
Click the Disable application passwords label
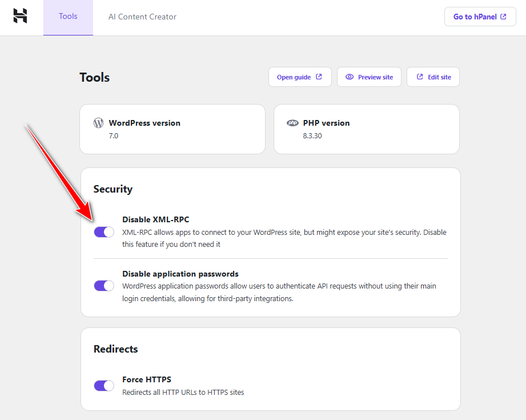(x=180, y=274)
